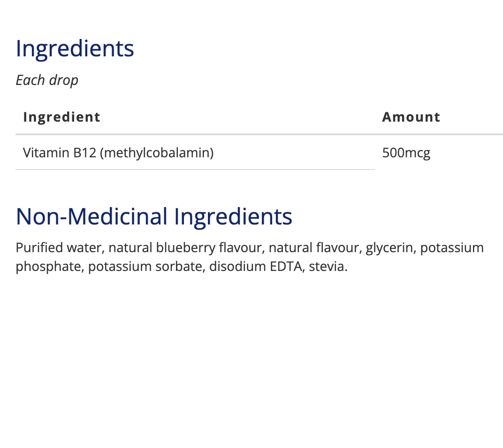Click the Non-Medicinal Ingredients heading
503x448 pixels.
tap(154, 216)
